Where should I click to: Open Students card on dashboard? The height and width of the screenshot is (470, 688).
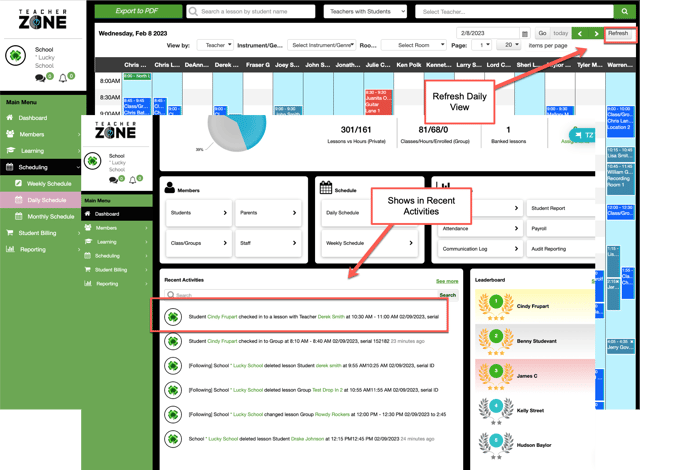tap(199, 213)
